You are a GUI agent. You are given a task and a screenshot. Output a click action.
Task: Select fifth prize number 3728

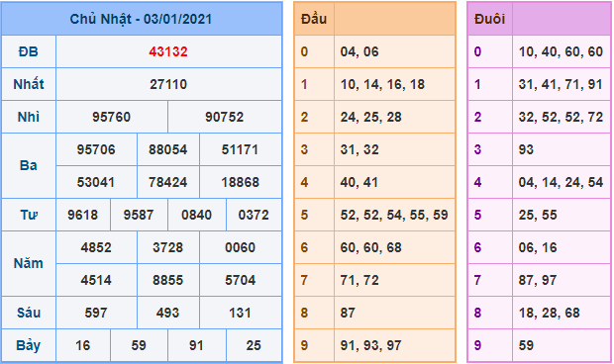click(168, 247)
